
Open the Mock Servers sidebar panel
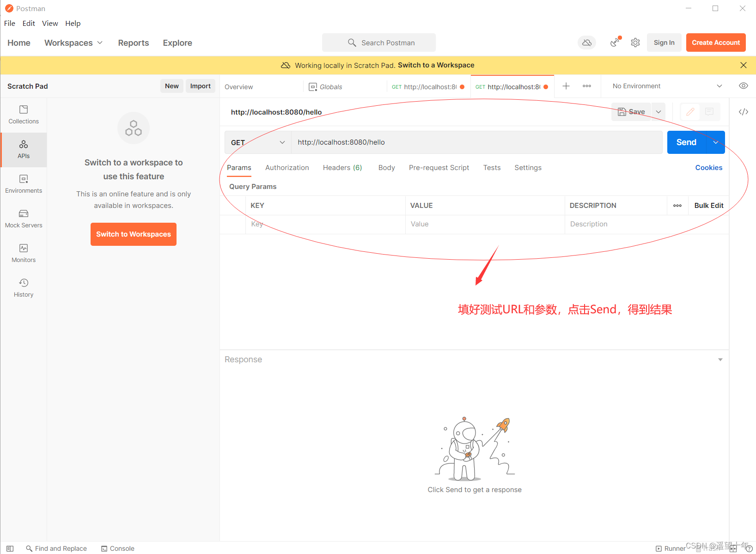click(24, 219)
